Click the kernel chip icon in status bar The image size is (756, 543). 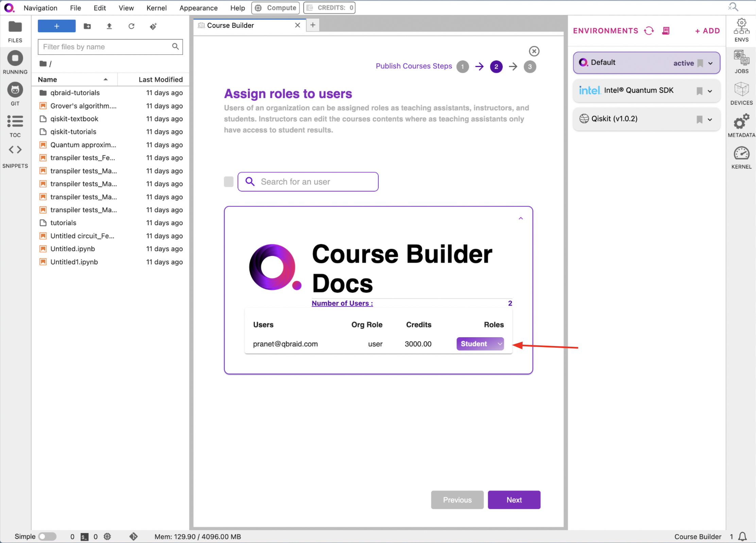point(107,537)
